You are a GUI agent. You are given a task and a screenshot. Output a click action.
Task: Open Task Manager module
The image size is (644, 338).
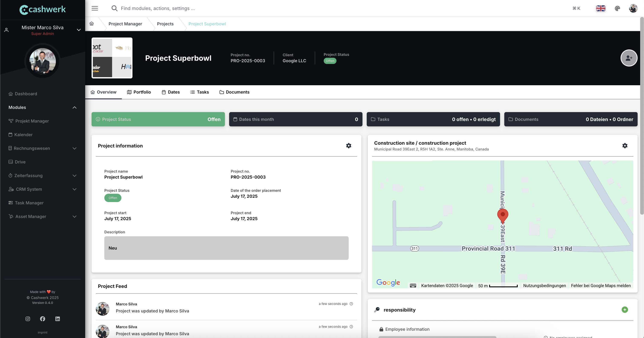pyautogui.click(x=26, y=203)
